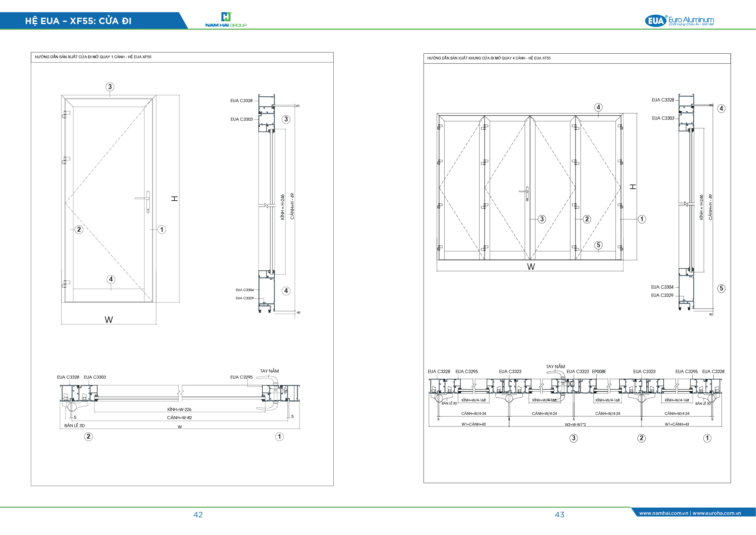Viewport: 756px width, 535px height.
Task: Click circled number 3 above the single-leaf door elevation
Action: click(x=110, y=87)
